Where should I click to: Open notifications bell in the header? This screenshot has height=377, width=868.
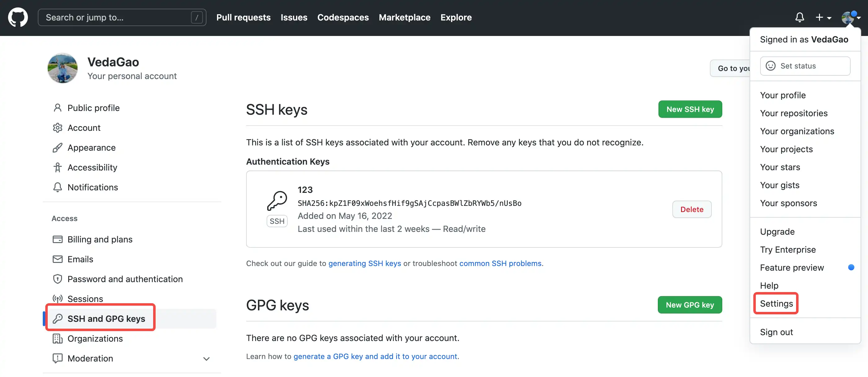[799, 17]
